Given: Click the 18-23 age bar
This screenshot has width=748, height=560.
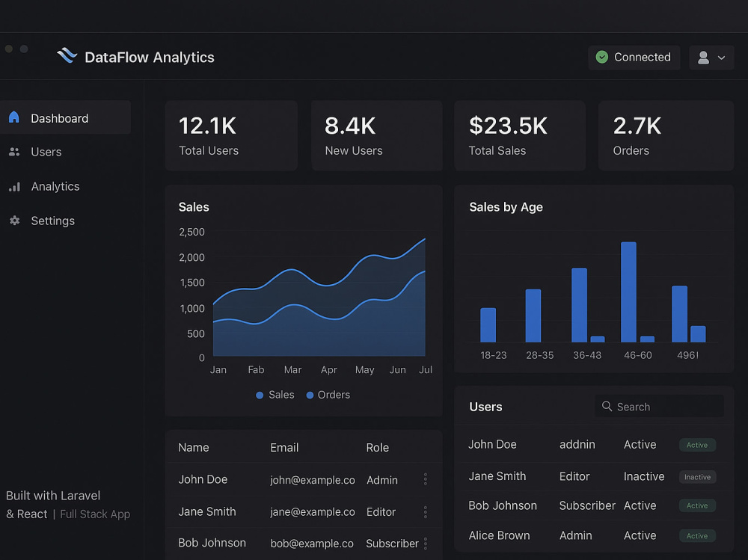Looking at the screenshot, I should [x=488, y=324].
